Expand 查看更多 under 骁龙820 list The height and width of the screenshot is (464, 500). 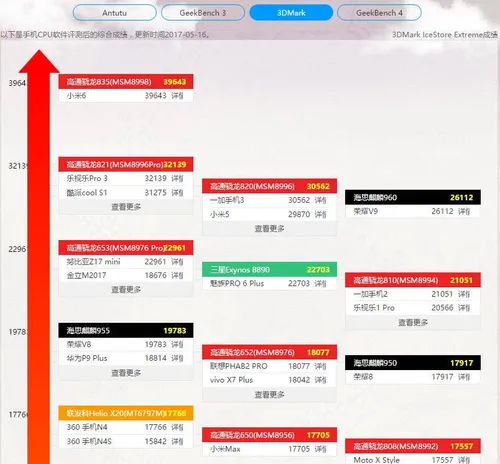269,229
